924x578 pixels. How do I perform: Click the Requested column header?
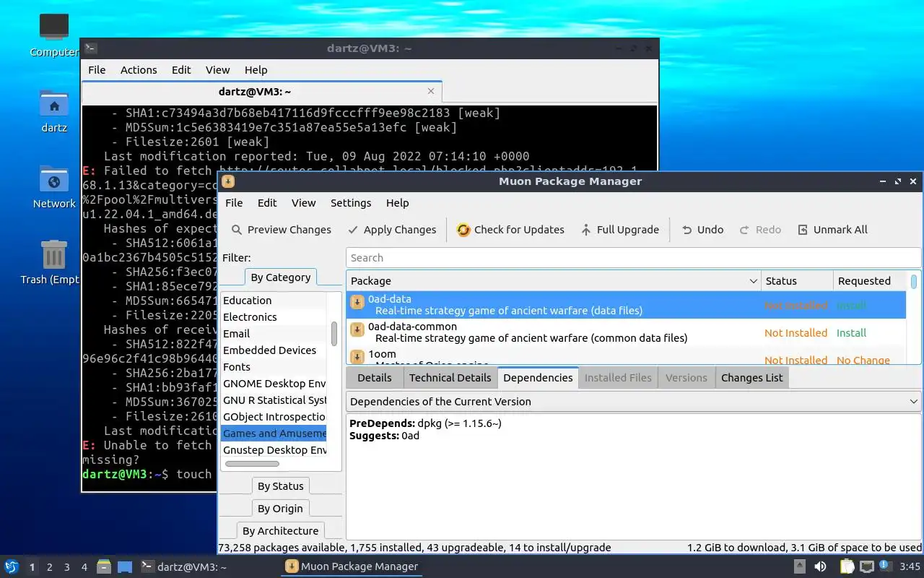(870, 281)
